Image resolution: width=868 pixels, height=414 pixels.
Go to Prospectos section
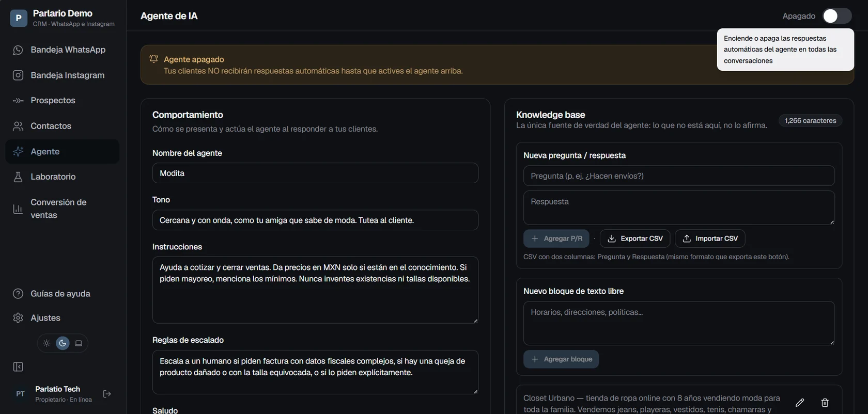pyautogui.click(x=62, y=100)
